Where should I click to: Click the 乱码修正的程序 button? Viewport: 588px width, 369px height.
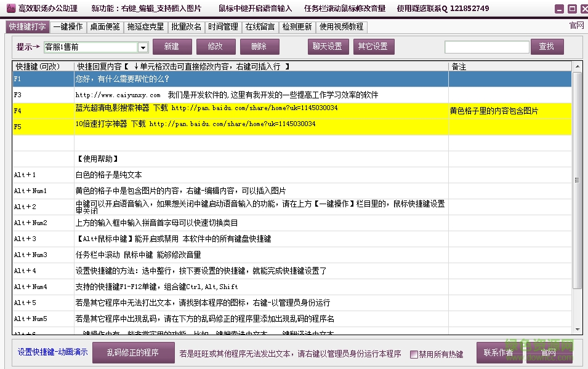click(132, 352)
